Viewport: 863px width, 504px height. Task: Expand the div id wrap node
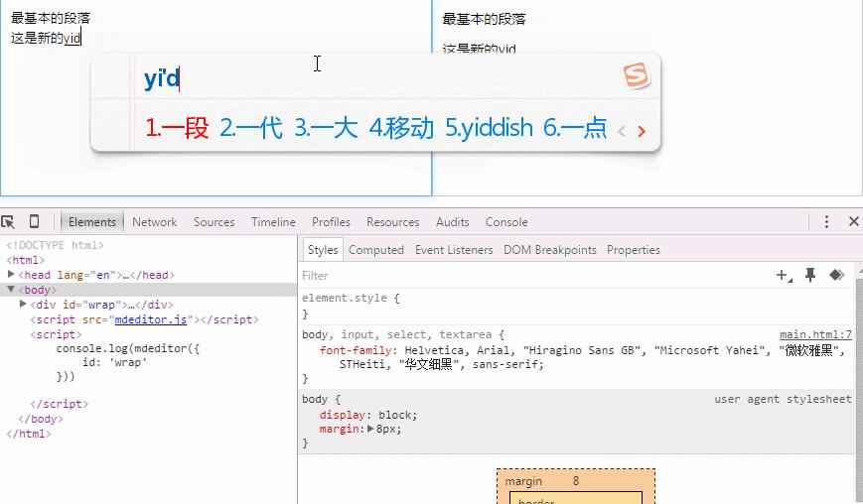point(23,304)
